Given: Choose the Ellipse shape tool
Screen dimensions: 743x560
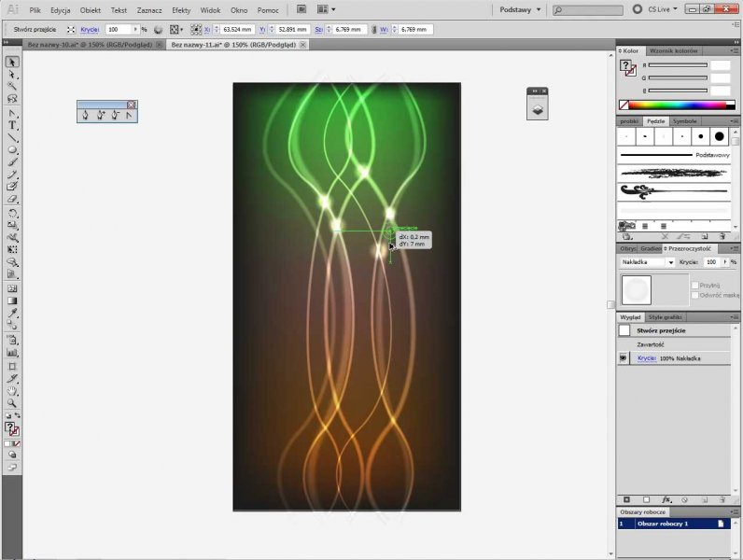Looking at the screenshot, I should (13, 149).
